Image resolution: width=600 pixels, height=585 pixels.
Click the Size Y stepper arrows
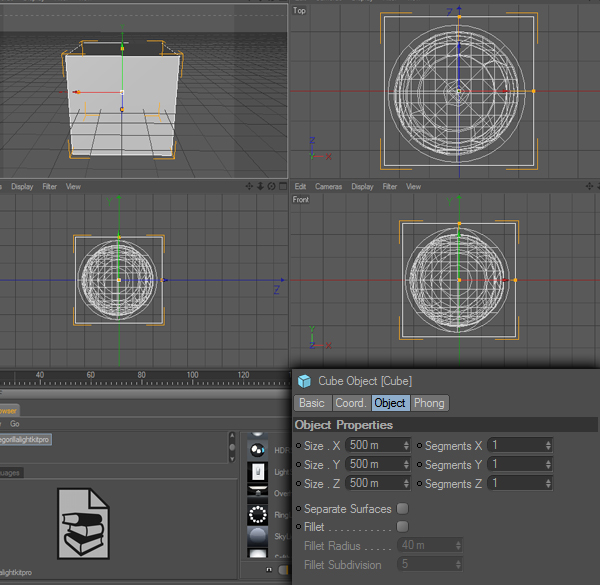point(406,464)
